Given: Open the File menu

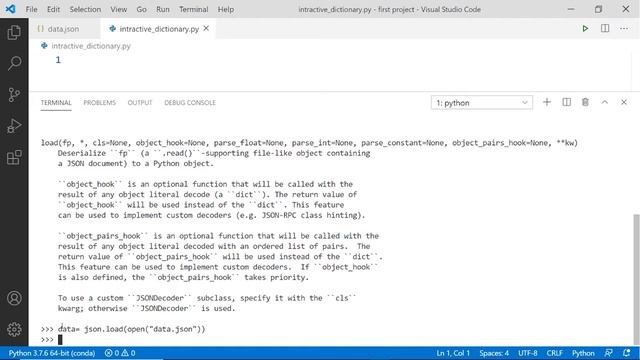Looking at the screenshot, I should [x=31, y=9].
